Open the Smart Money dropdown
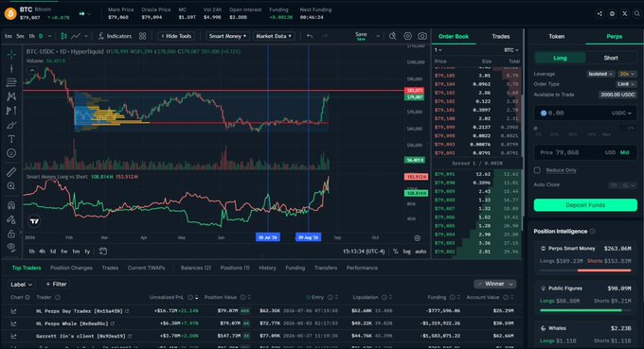The height and width of the screenshot is (349, 644). (227, 36)
